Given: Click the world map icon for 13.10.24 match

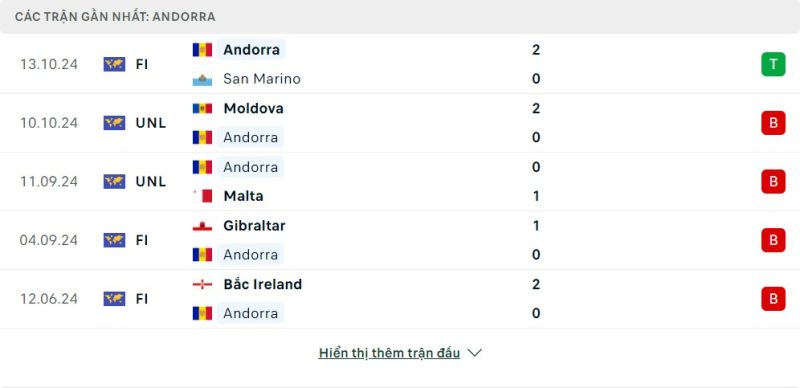Looking at the screenshot, I should click(x=114, y=64).
